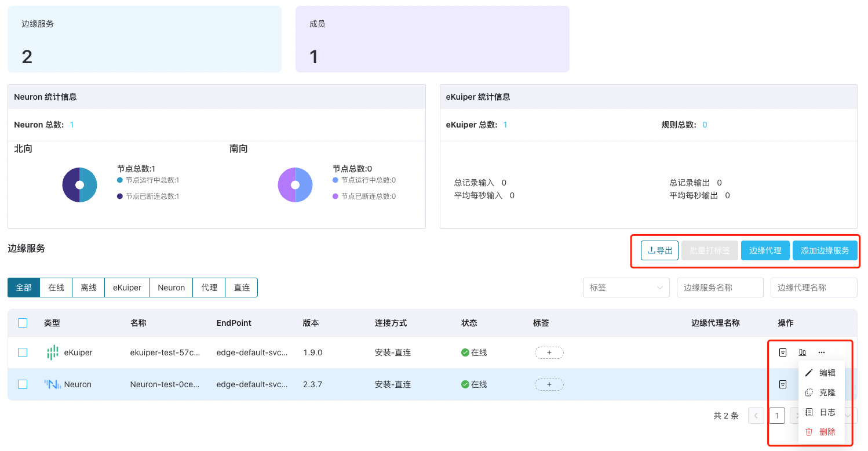868x451 pixels.
Task: Click the copy icon in eKuiper row operations
Action: [x=802, y=352]
